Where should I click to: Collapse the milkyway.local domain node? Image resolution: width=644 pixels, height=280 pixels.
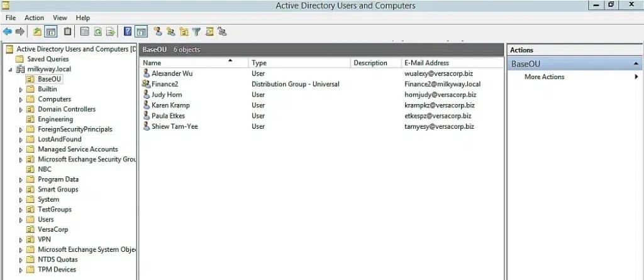coord(10,69)
